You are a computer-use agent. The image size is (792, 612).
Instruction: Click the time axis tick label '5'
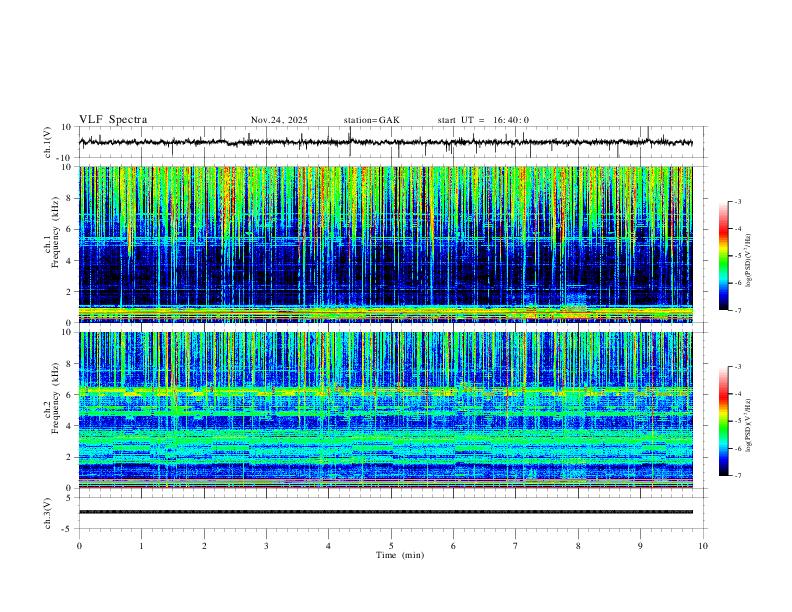tap(391, 546)
